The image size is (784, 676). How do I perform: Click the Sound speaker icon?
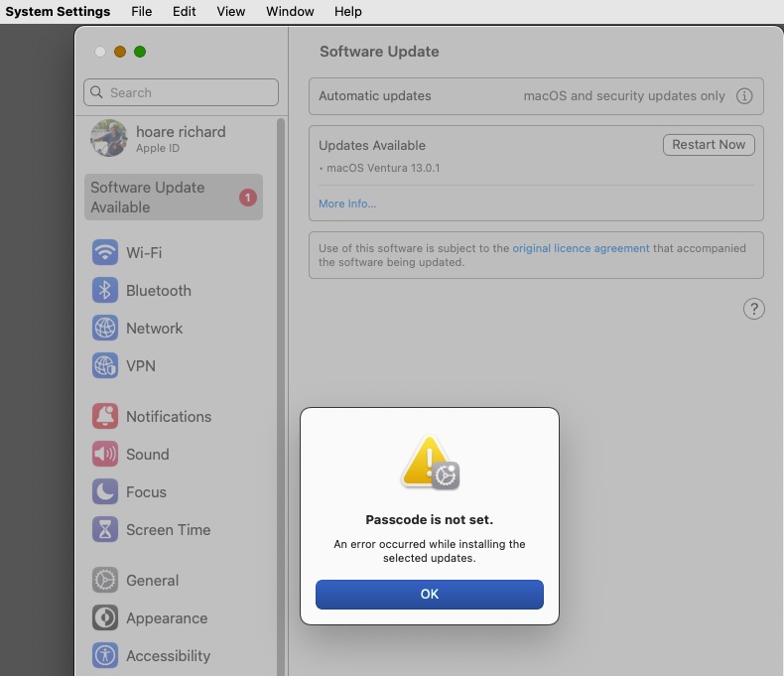pyautogui.click(x=105, y=454)
